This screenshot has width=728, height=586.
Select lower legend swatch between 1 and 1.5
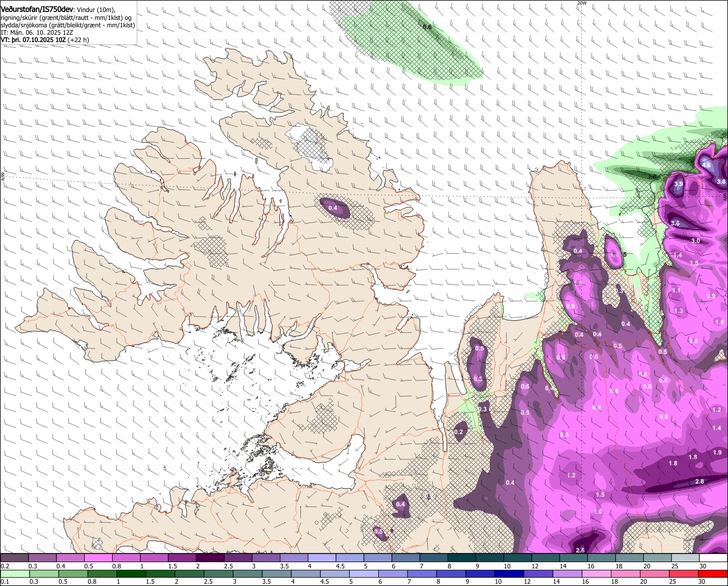[x=131, y=573]
